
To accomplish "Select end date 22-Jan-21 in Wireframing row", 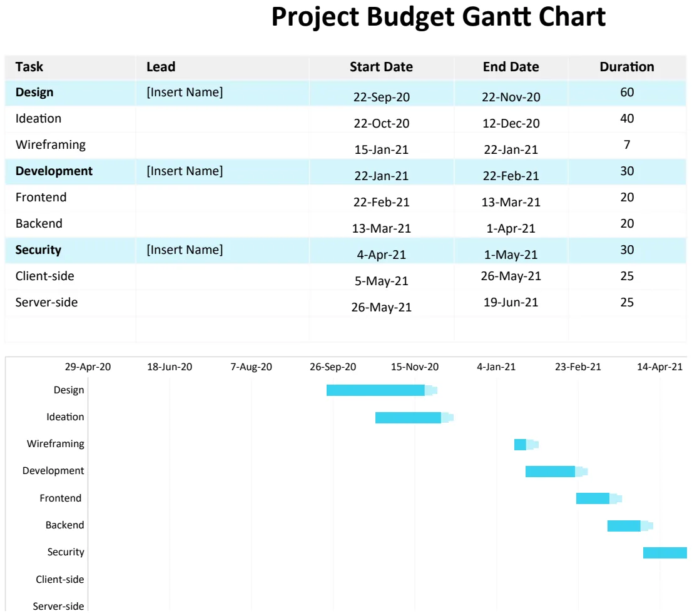I will [x=511, y=149].
